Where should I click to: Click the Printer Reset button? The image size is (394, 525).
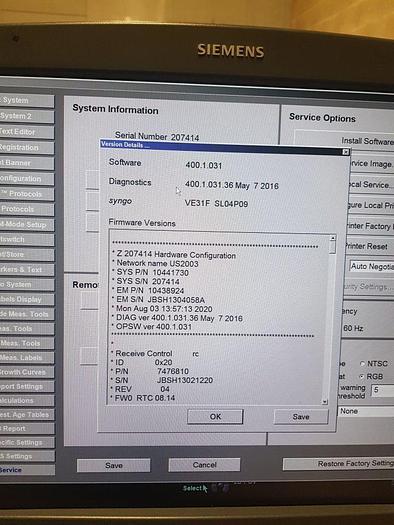(x=368, y=246)
